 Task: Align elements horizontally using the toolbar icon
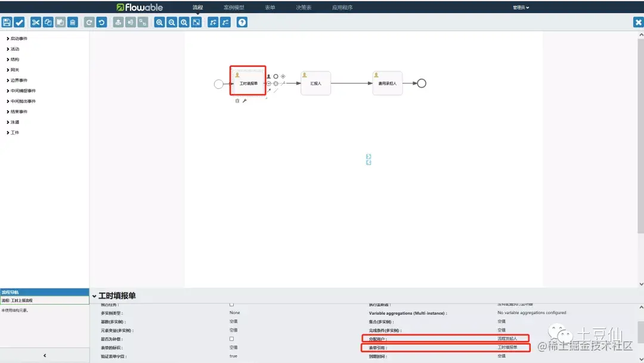[131, 22]
